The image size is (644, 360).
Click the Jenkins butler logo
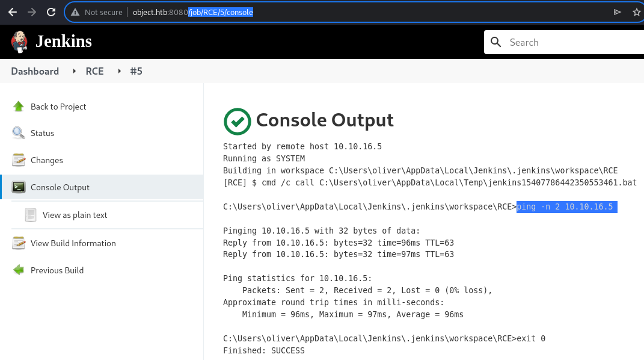point(19,42)
